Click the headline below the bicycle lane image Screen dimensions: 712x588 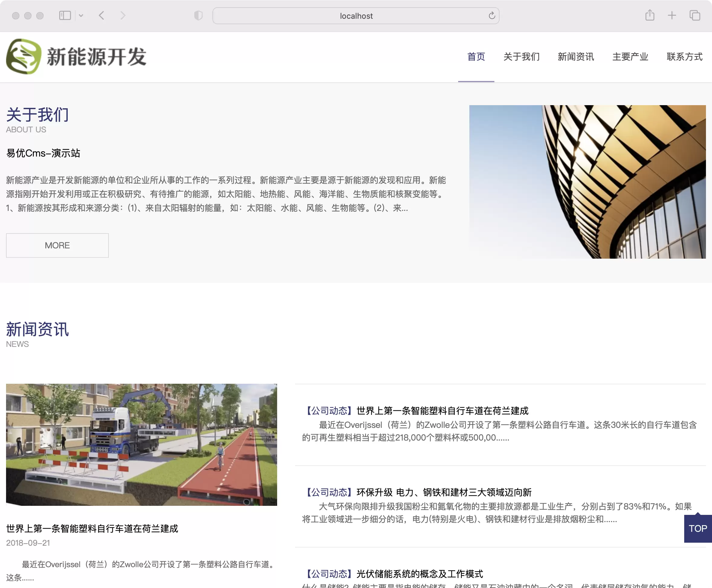92,529
